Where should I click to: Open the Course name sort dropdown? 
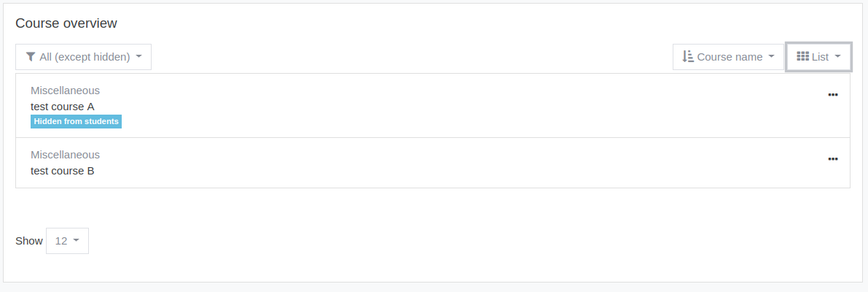click(728, 57)
